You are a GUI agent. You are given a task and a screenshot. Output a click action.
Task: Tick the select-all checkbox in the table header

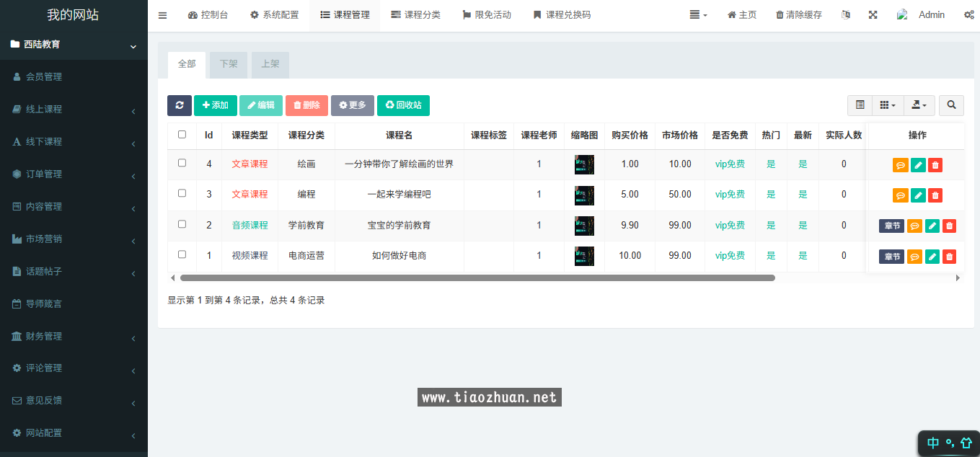pyautogui.click(x=182, y=135)
